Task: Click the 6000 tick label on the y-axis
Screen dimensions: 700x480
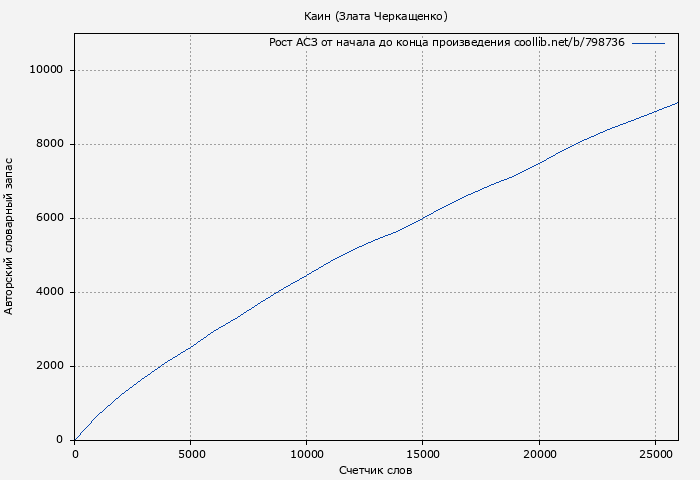Action: 50,218
